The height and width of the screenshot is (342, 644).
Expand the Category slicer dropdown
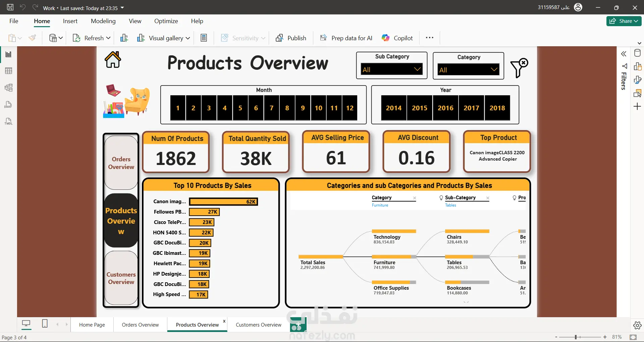pyautogui.click(x=468, y=70)
